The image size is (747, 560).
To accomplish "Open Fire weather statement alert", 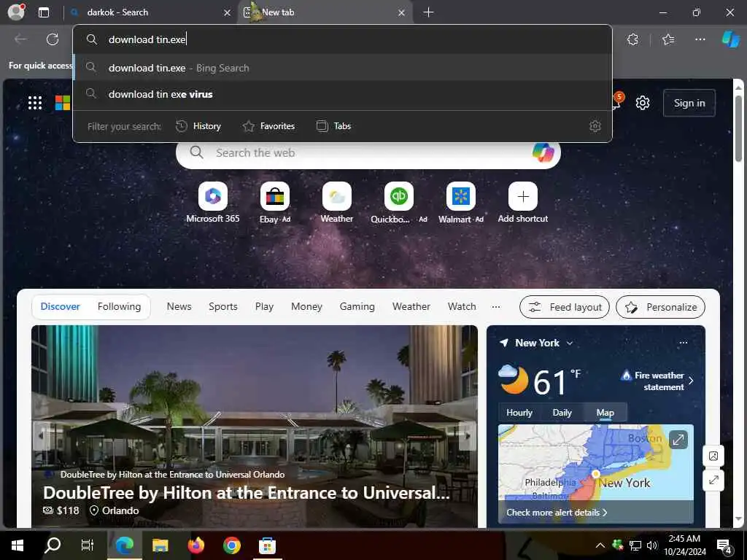I will (657, 381).
